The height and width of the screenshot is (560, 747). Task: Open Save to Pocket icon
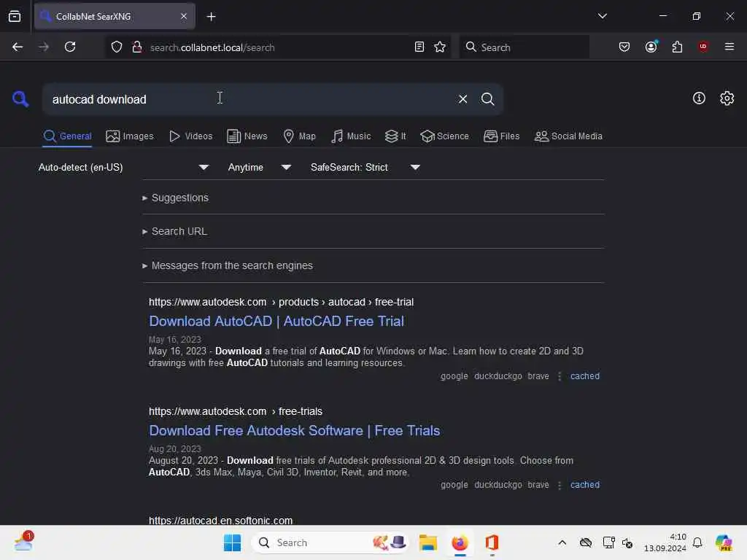pos(624,47)
